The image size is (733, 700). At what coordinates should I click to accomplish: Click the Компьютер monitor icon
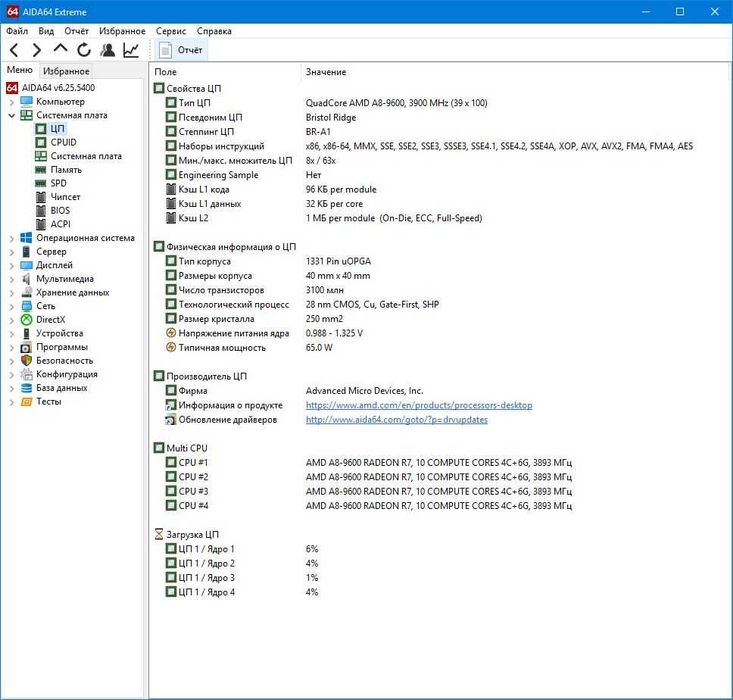point(27,101)
